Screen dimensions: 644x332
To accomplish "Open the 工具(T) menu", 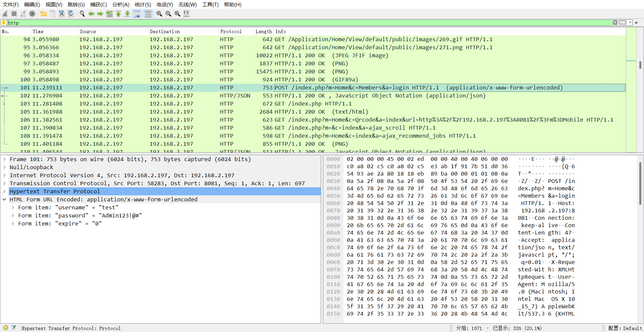I will 210,4.
